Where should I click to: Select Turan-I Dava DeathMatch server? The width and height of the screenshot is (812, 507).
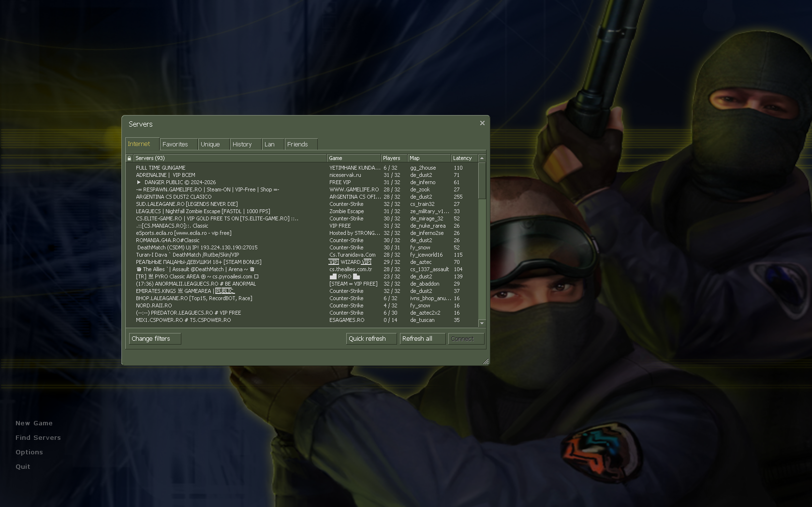click(302, 255)
